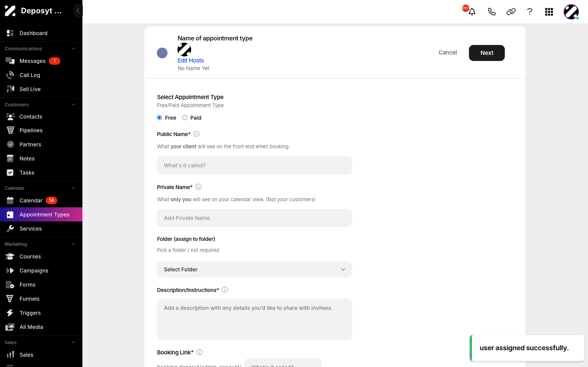
Task: Click the Description text area
Action: point(255,319)
